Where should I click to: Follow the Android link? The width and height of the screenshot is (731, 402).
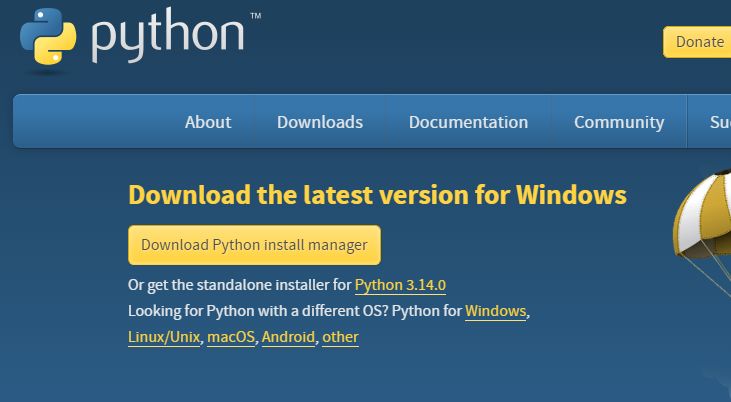click(x=288, y=337)
